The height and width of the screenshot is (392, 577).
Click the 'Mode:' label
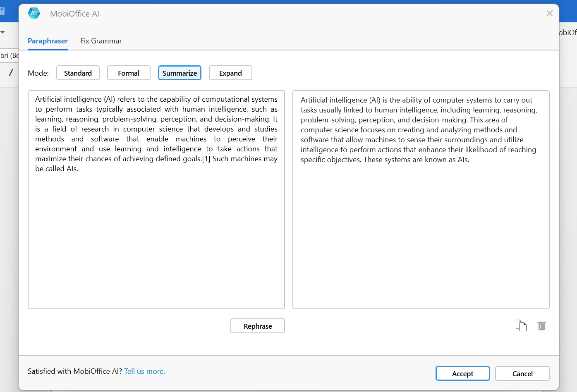pos(38,73)
